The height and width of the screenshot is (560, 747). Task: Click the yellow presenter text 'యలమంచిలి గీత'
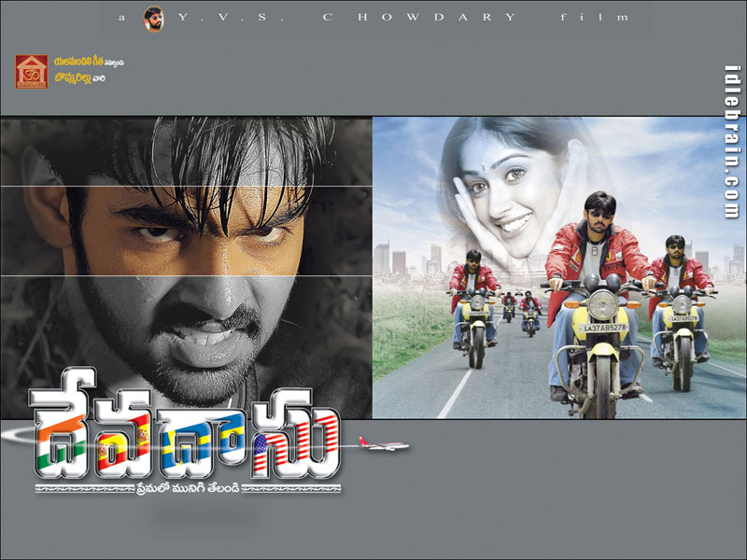pyautogui.click(x=78, y=62)
